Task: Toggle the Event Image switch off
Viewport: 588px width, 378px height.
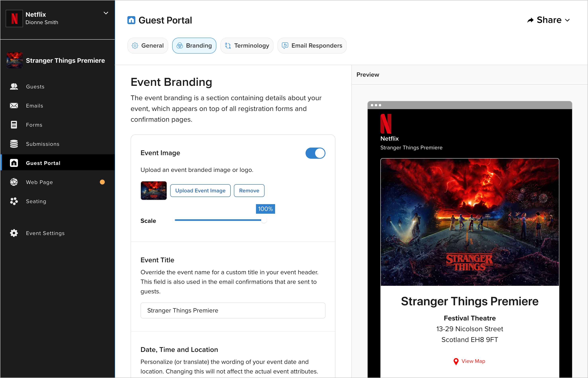Action: tap(315, 153)
